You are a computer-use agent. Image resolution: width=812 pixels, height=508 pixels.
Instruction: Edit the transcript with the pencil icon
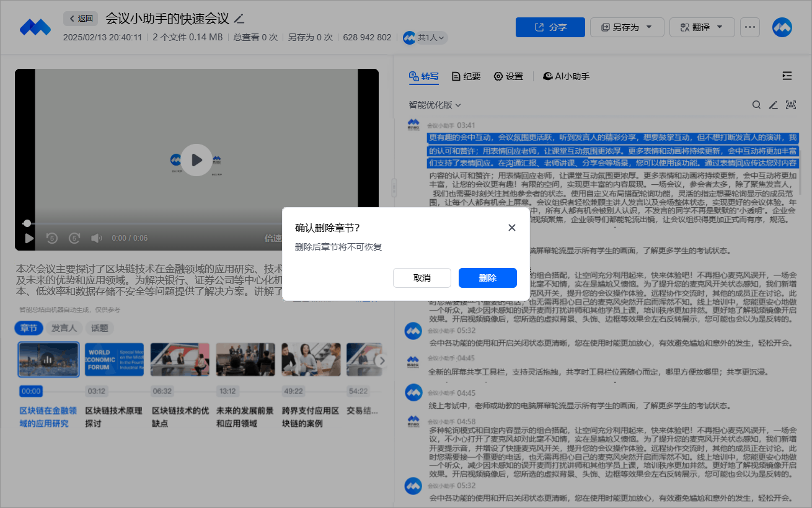point(773,105)
